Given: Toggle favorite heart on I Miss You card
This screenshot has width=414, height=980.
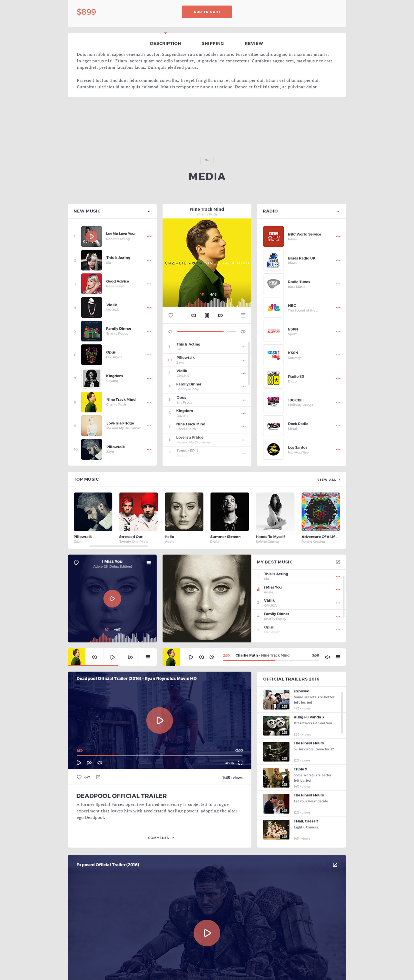Looking at the screenshot, I should pyautogui.click(x=76, y=563).
